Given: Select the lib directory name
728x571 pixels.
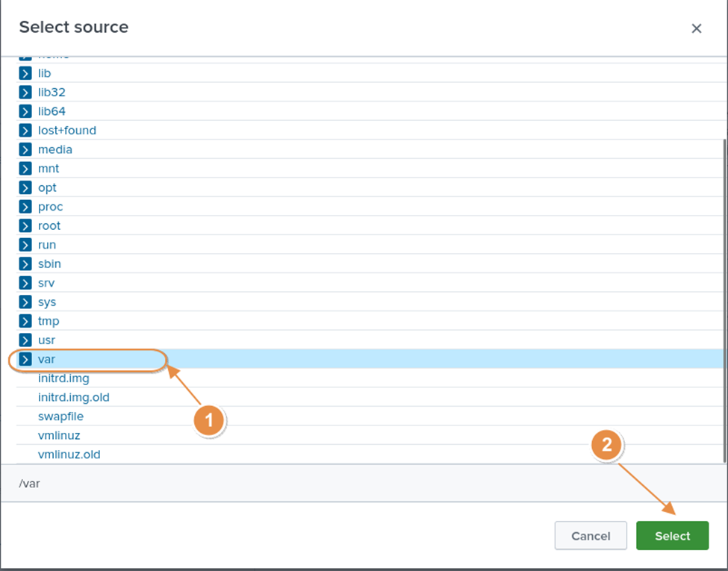Looking at the screenshot, I should (x=45, y=73).
